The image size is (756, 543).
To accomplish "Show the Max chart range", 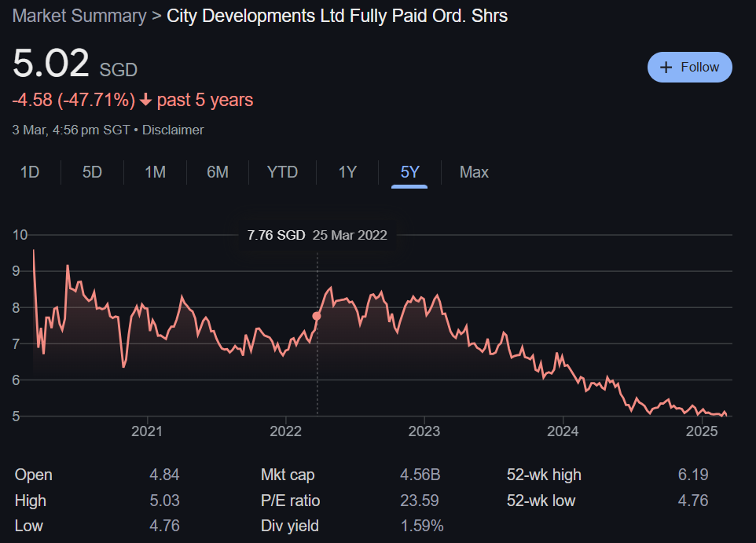I will (x=474, y=172).
